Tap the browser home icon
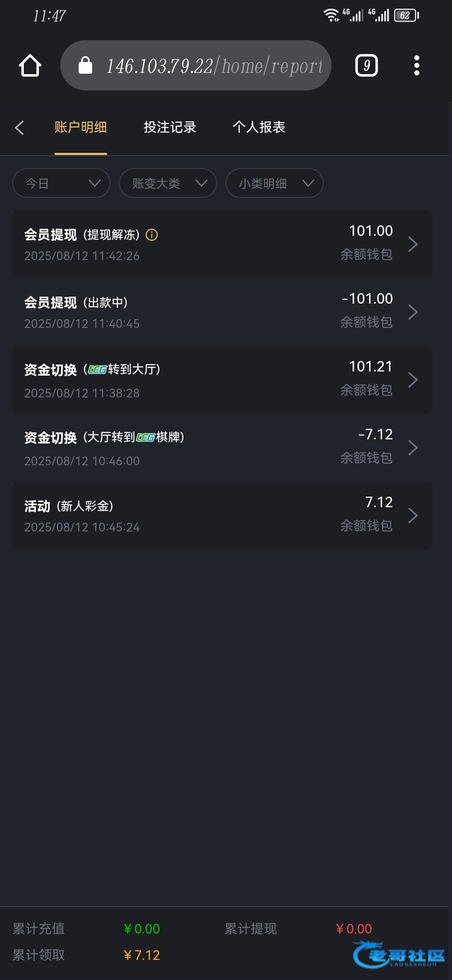This screenshot has width=452, height=980. pos(30,66)
